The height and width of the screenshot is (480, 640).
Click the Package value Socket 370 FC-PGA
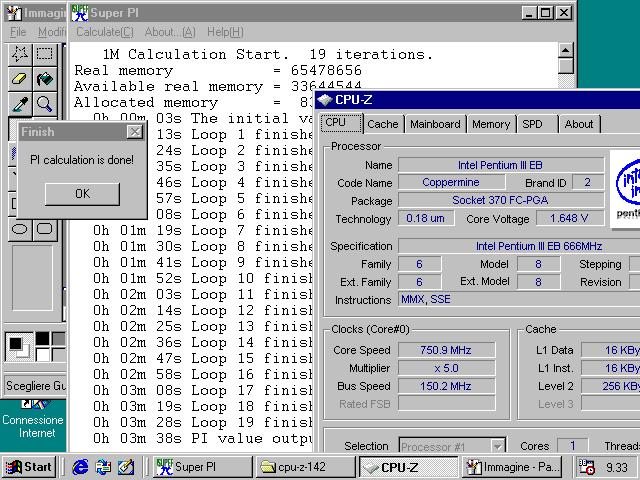click(501, 200)
